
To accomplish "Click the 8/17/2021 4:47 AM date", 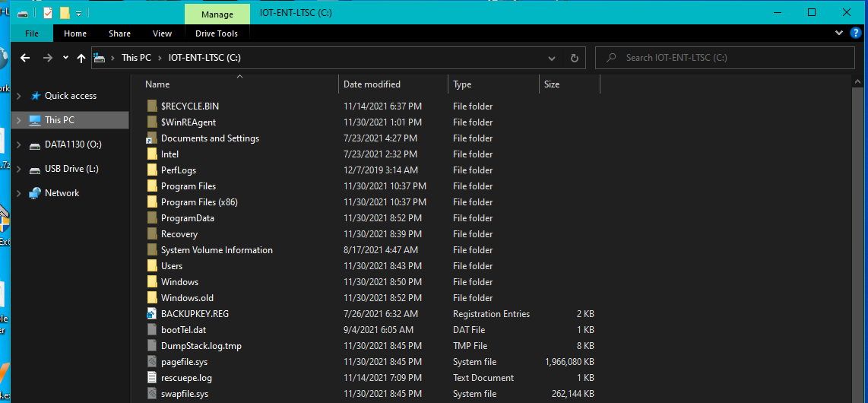I will [x=381, y=250].
